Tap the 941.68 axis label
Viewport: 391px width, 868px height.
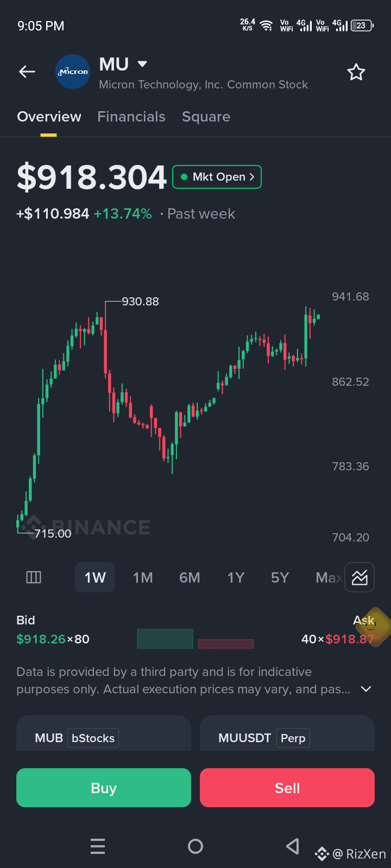point(350,297)
